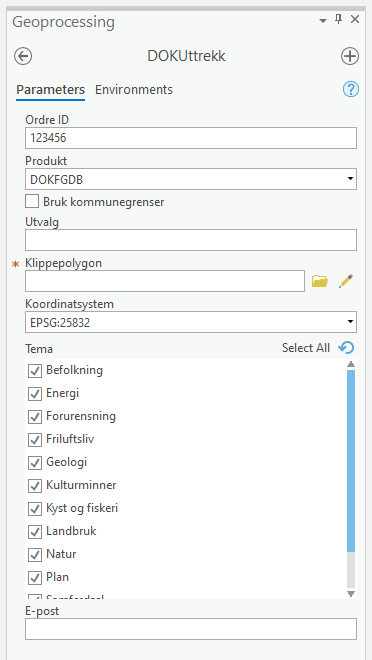
Task: Uncheck the Befolkning theme
Action: click(x=35, y=371)
